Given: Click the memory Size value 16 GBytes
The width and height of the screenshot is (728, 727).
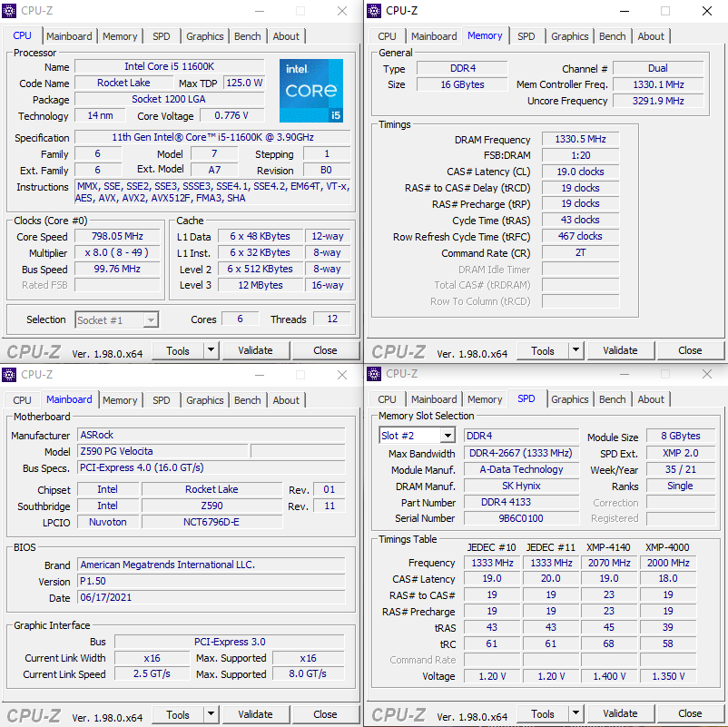Looking at the screenshot, I should (x=462, y=84).
